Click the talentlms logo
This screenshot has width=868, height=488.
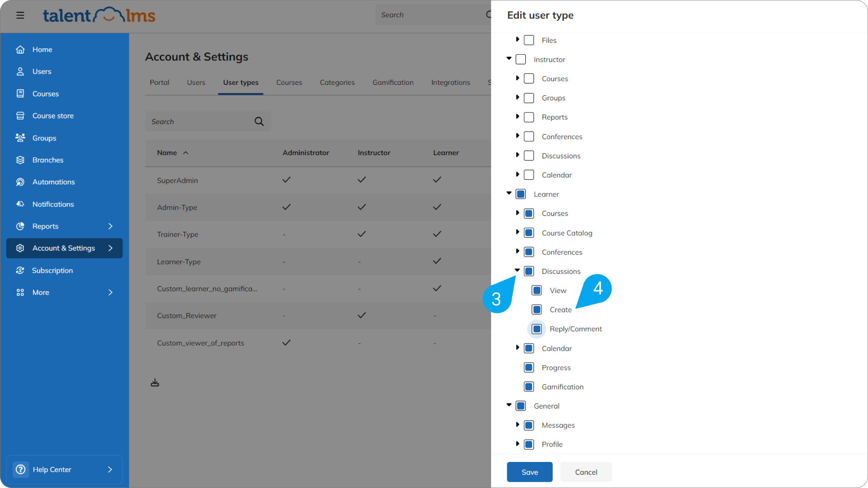pos(99,15)
